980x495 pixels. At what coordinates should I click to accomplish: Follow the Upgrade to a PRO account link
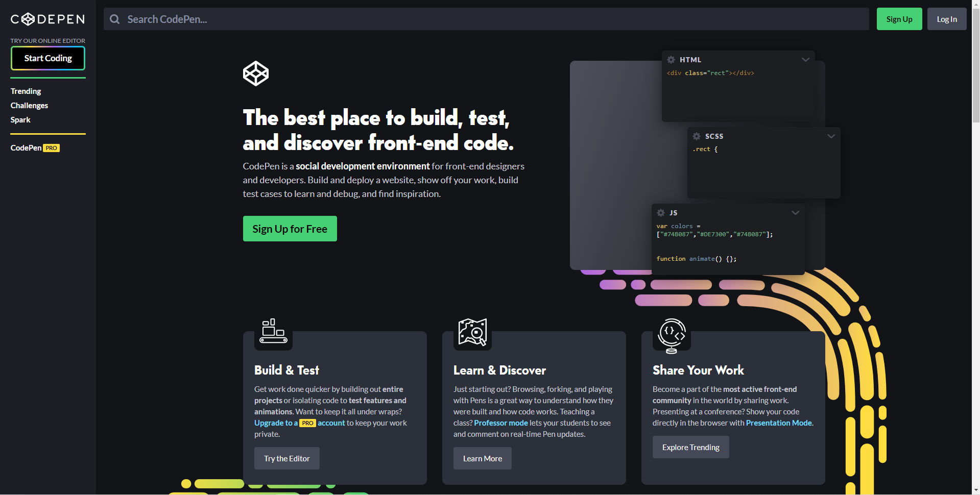pyautogui.click(x=300, y=423)
